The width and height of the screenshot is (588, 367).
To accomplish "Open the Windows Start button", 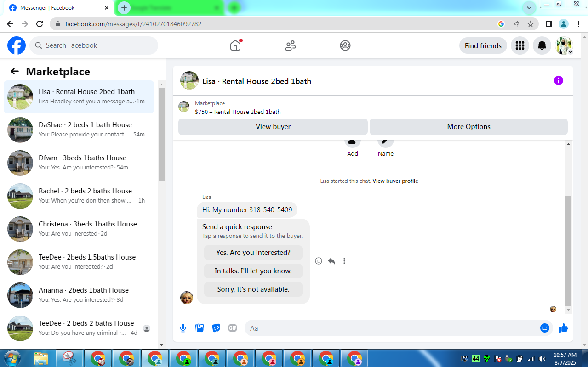I will pos(12,358).
